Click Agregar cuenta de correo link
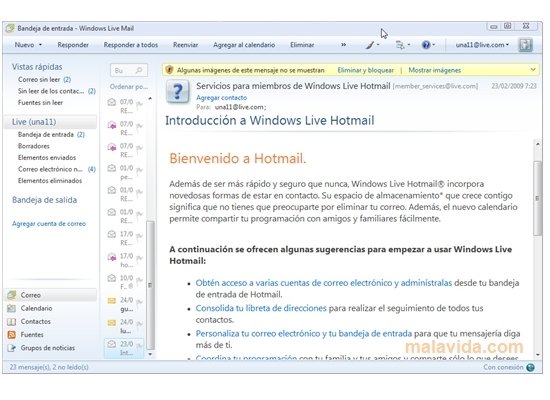 (x=49, y=224)
